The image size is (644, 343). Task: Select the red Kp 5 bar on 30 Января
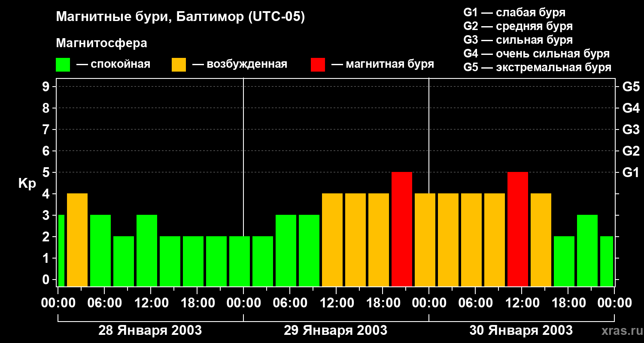pos(518,229)
